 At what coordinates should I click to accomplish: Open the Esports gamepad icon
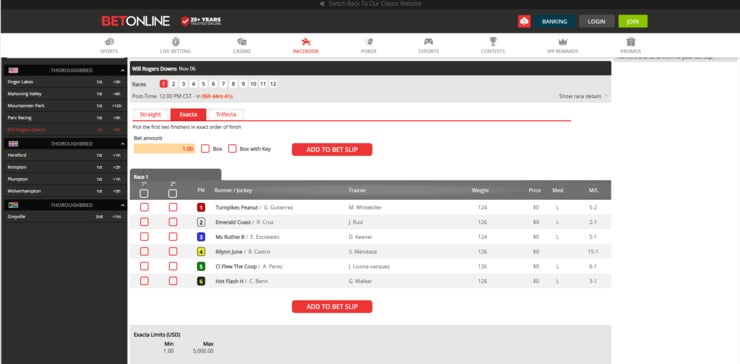[x=428, y=42]
